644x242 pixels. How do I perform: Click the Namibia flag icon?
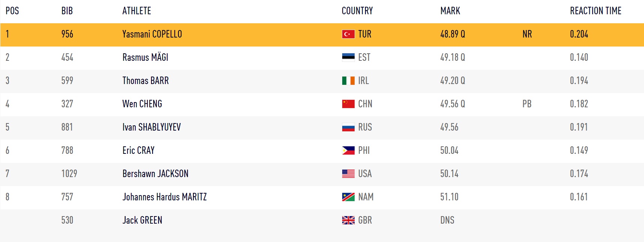tap(348, 197)
